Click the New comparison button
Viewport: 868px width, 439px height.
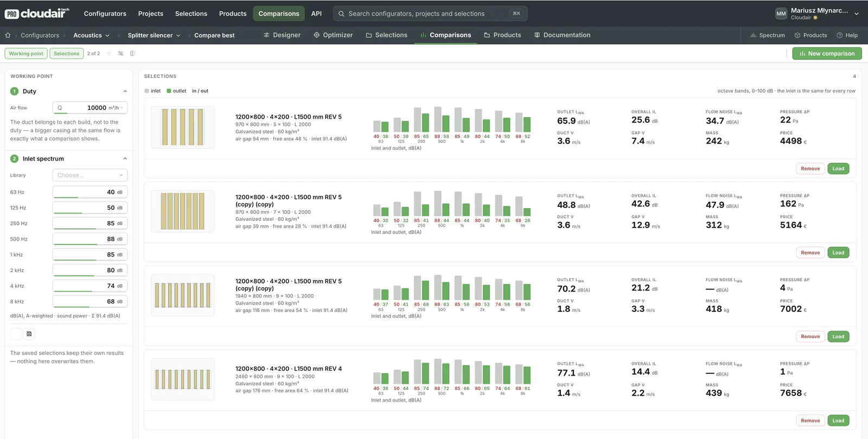point(827,54)
